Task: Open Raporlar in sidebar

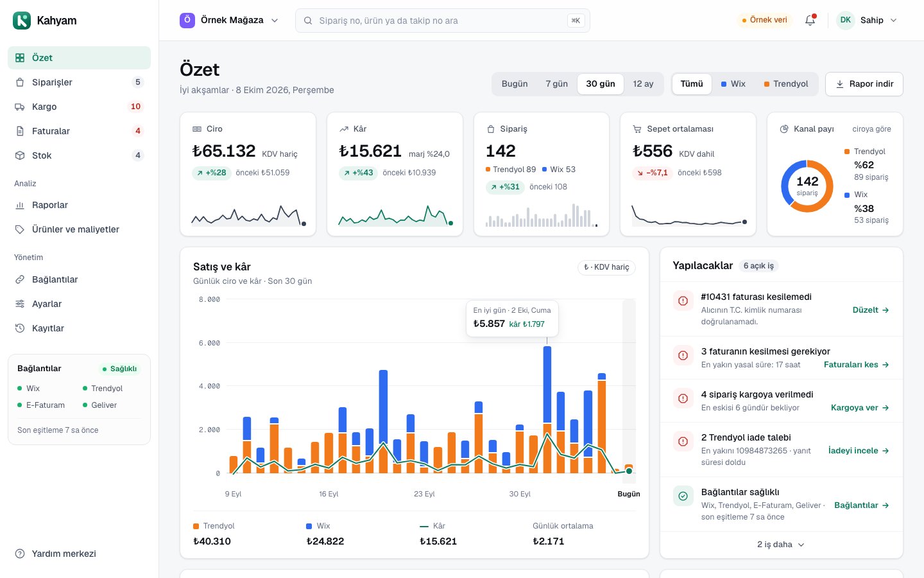Action: (79, 205)
